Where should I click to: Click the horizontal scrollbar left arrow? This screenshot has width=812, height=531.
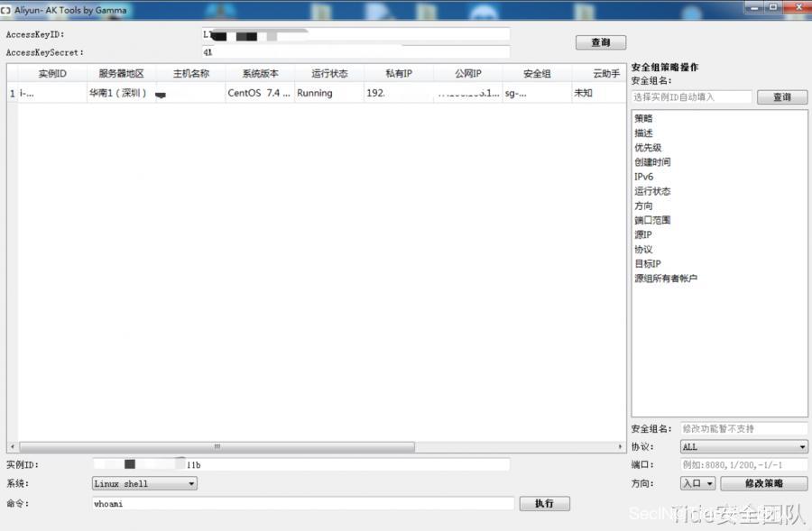pos(13,446)
